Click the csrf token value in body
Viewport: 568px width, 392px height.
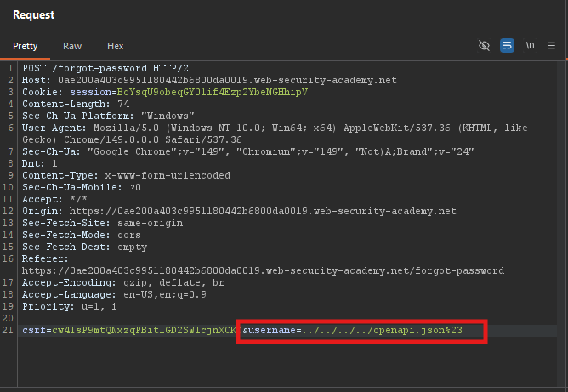147,331
